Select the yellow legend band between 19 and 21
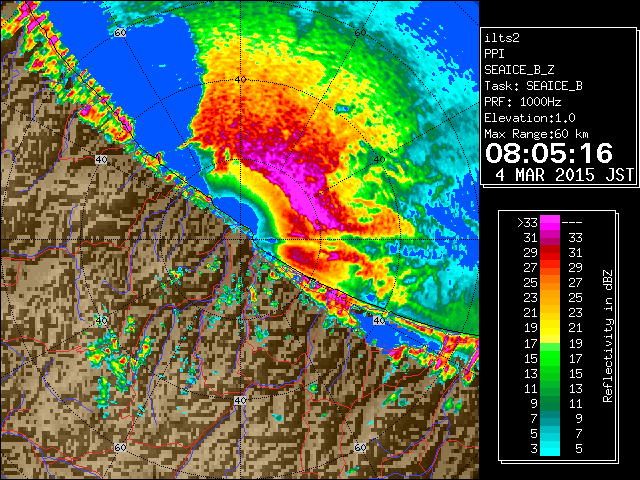Viewport: 640px width, 480px height. 550,328
